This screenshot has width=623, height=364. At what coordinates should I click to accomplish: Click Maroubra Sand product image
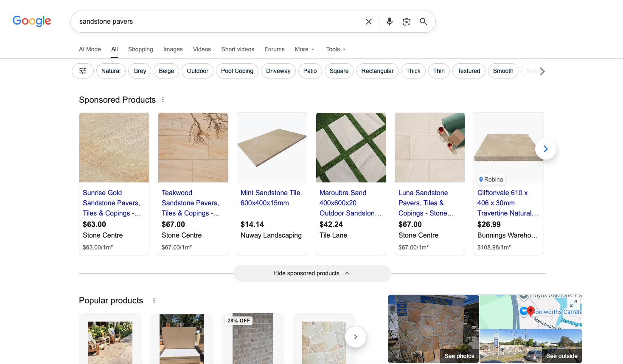tap(351, 148)
